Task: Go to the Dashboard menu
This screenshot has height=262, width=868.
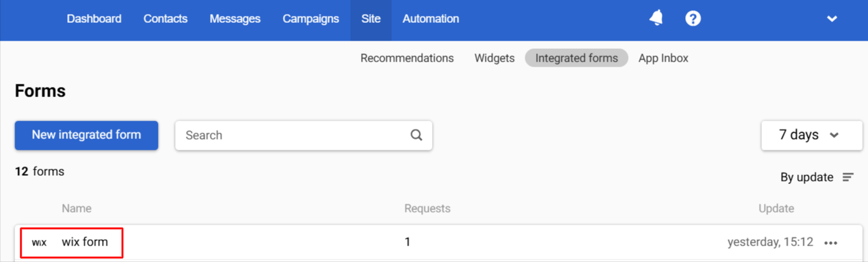Action: coord(94,19)
